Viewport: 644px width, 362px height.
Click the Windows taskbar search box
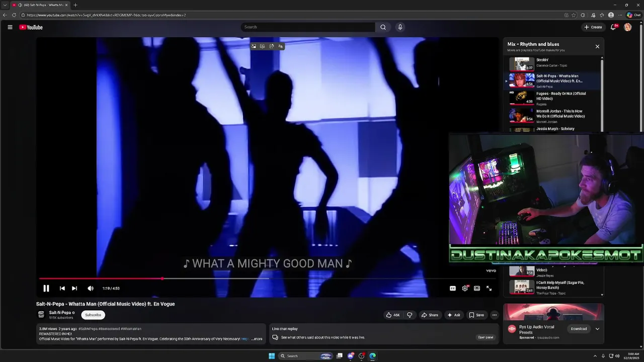[306, 356]
